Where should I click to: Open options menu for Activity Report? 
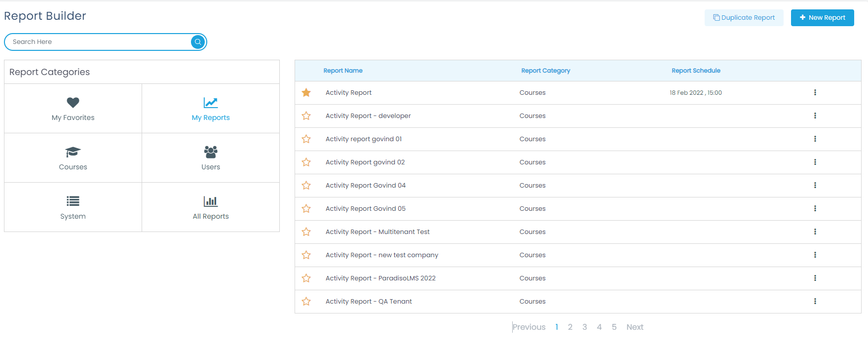815,93
